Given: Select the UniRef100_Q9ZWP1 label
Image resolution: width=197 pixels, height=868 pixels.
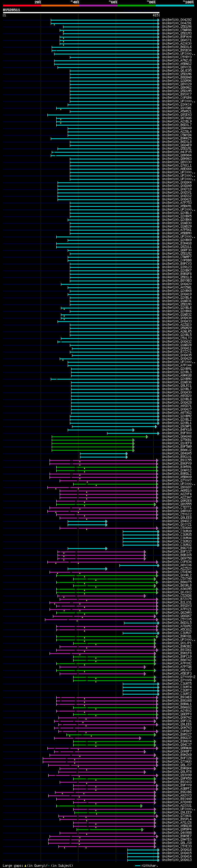Looking at the screenshot, I should click(x=177, y=426).
